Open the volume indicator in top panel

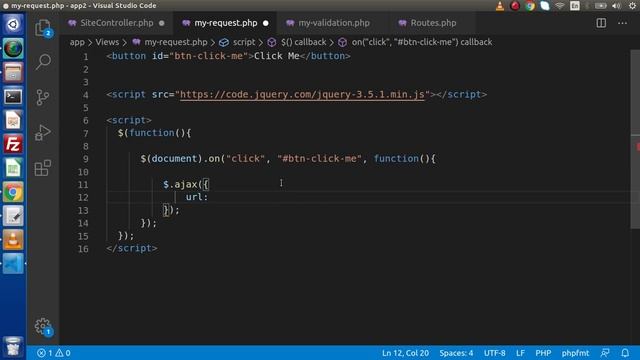pyautogui.click(x=616, y=6)
